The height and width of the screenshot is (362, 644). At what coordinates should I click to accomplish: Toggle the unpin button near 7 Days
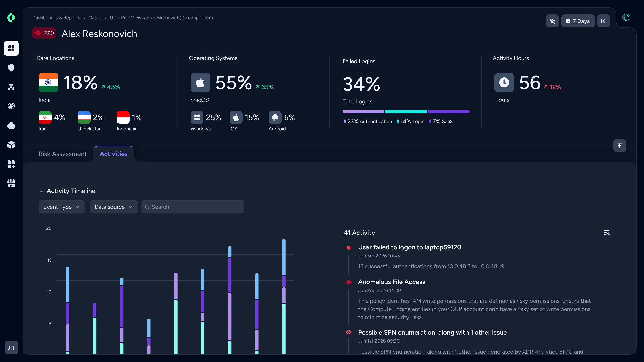[552, 21]
